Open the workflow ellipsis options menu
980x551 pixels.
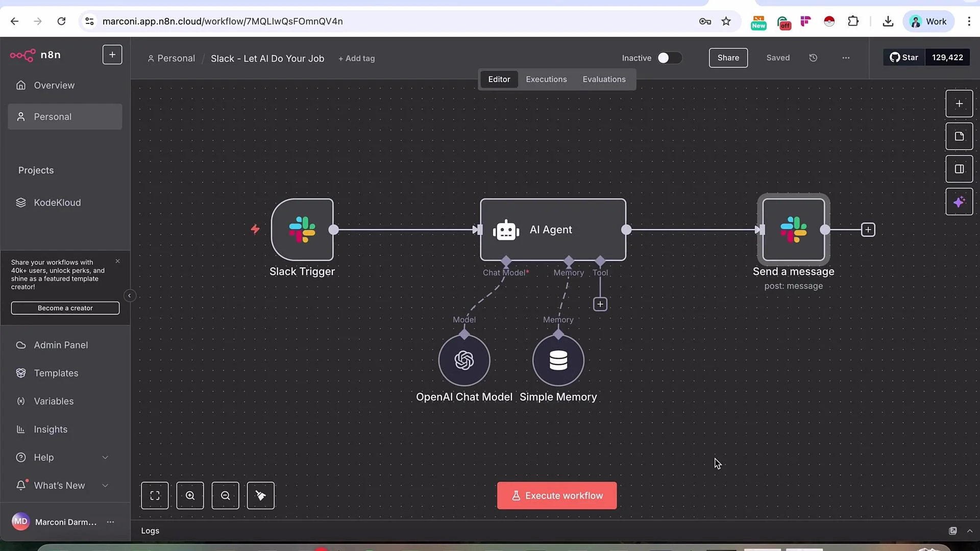click(846, 58)
